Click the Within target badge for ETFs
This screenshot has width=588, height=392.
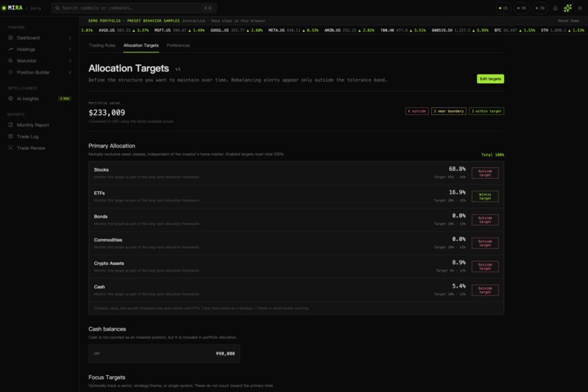point(485,196)
